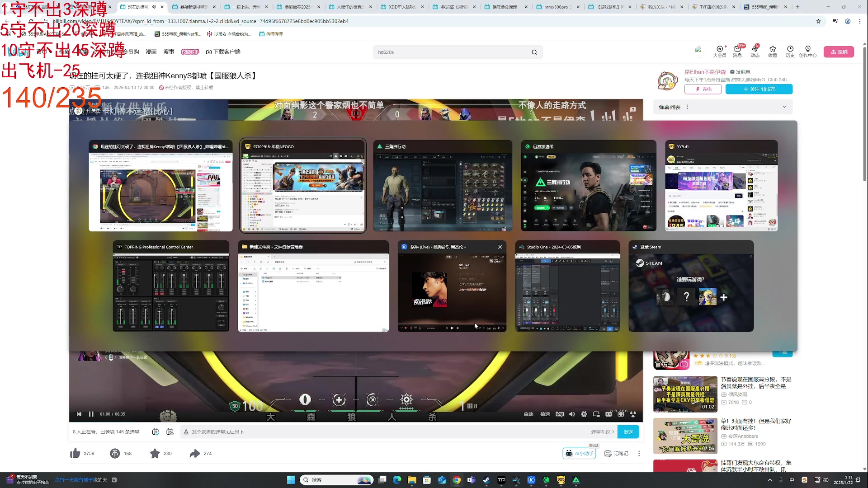Click the share arrow icon with 274
The image size is (868, 488).
pos(195,453)
